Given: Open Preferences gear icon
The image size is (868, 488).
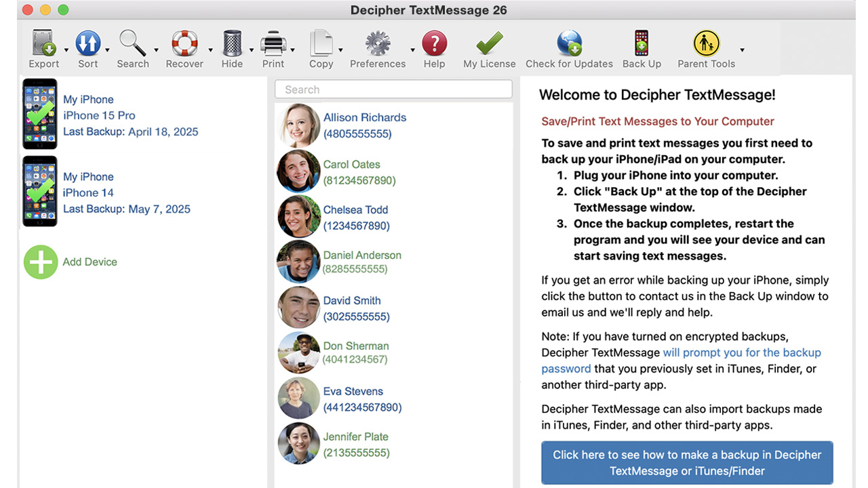Looking at the screenshot, I should [378, 45].
